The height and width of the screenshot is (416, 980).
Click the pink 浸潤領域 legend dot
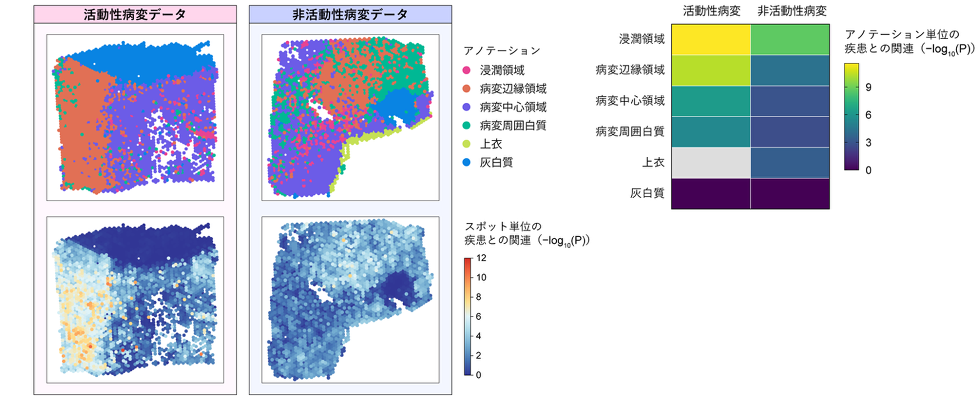tap(466, 70)
